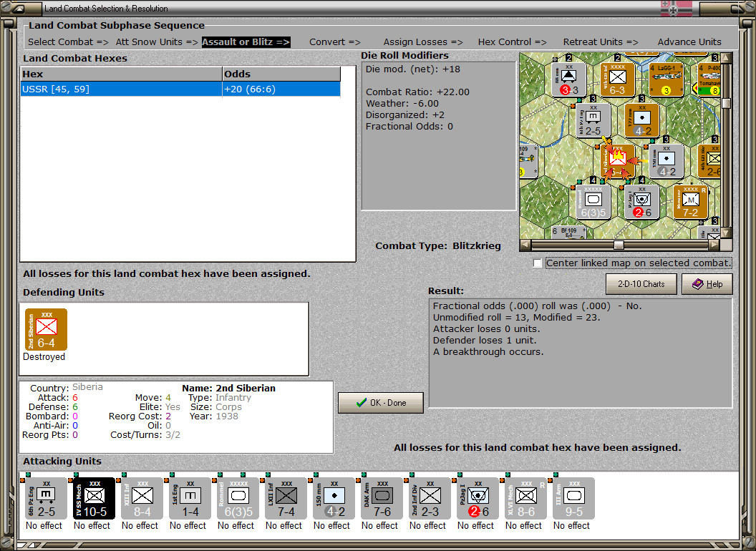The height and width of the screenshot is (551, 756).
Task: Click the Combat Type: Blitzkrieg text
Action: (438, 246)
